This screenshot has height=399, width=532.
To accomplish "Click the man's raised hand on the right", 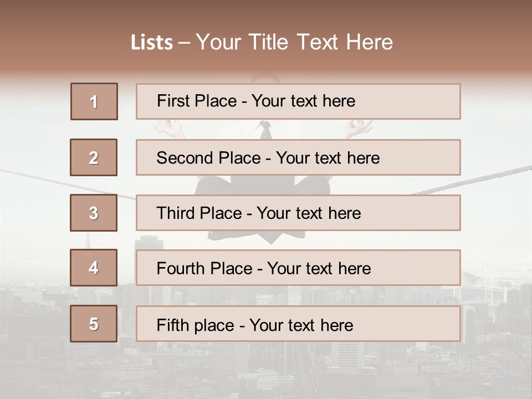I will pyautogui.click(x=357, y=129).
